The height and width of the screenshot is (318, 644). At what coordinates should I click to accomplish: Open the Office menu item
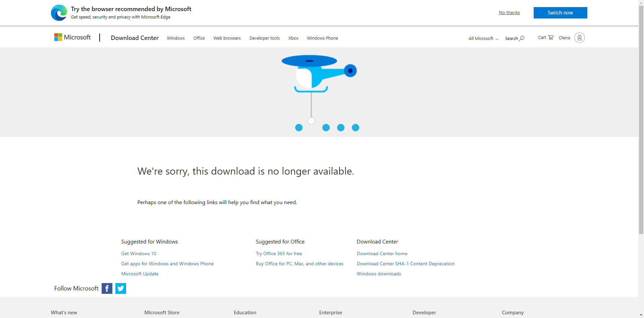pyautogui.click(x=199, y=38)
